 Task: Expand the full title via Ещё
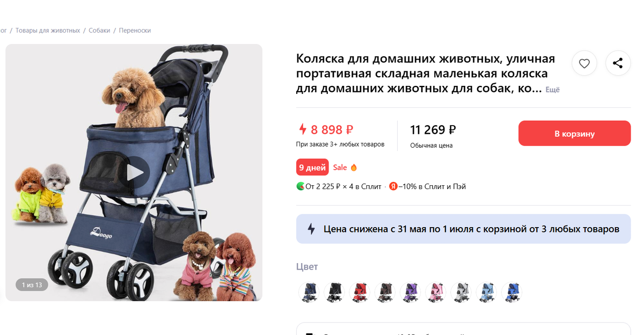553,90
